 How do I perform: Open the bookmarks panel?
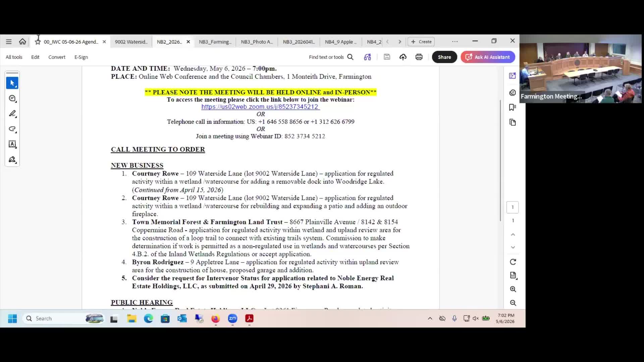coord(513,107)
